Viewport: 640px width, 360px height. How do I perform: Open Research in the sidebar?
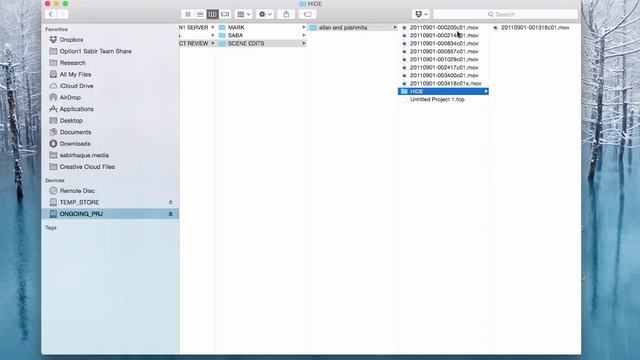click(x=73, y=63)
